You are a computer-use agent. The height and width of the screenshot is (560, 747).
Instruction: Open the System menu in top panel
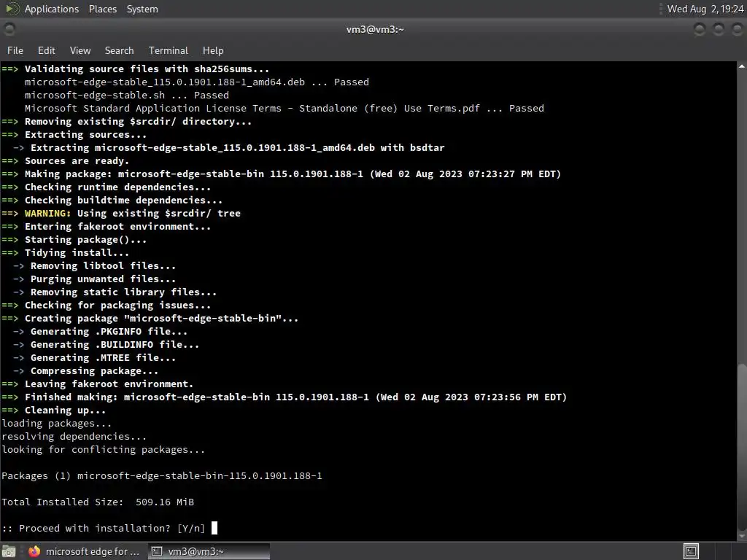[x=142, y=9]
